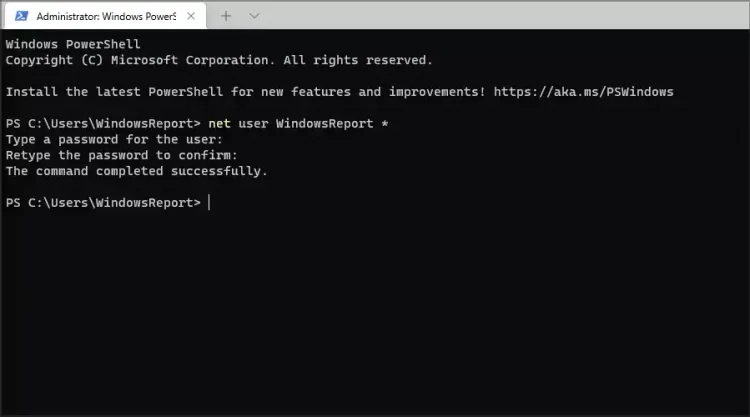Click the asterisk after WindowsReport in command

[385, 124]
